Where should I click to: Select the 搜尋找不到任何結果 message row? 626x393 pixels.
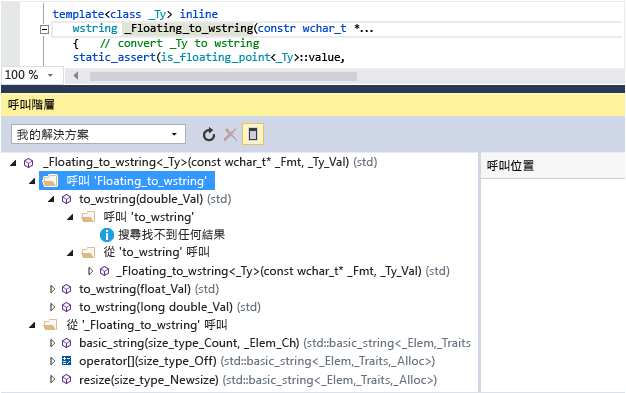(172, 234)
